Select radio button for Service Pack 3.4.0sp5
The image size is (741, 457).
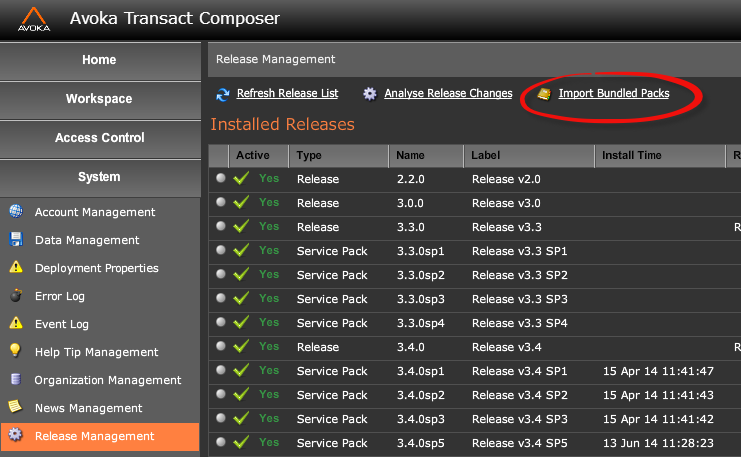[221, 442]
